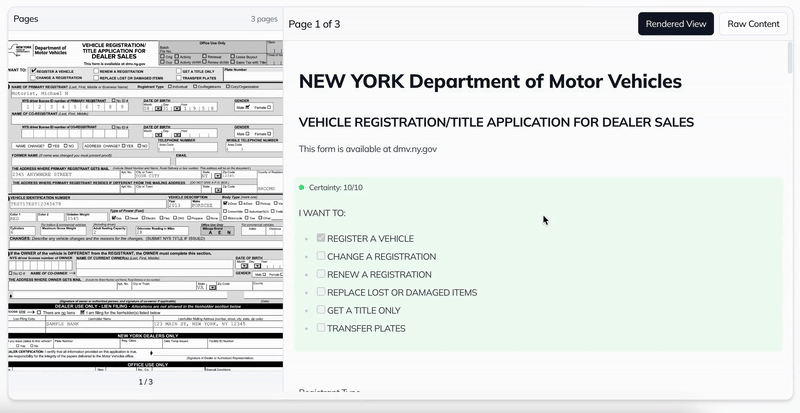The width and height of the screenshot is (800, 413).
Task: Check REPLACE LOST OR DAMAGED ITEMS box
Action: pos(321,291)
